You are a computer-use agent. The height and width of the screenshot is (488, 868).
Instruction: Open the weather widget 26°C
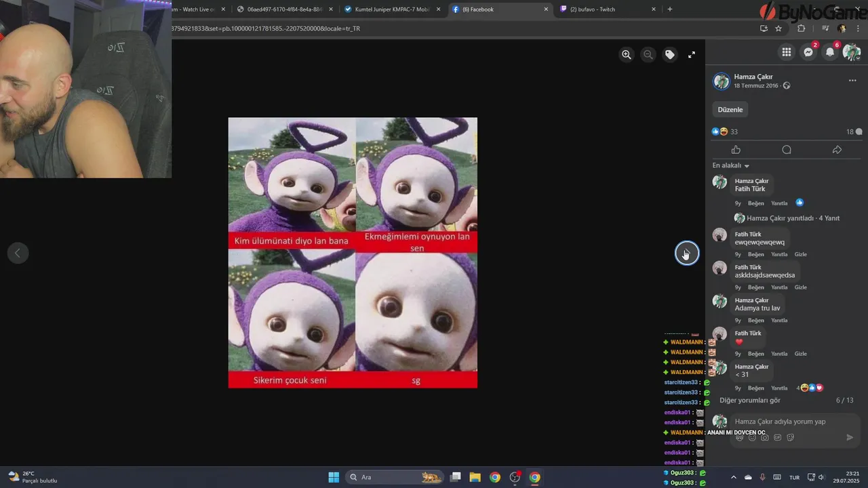coord(33,477)
